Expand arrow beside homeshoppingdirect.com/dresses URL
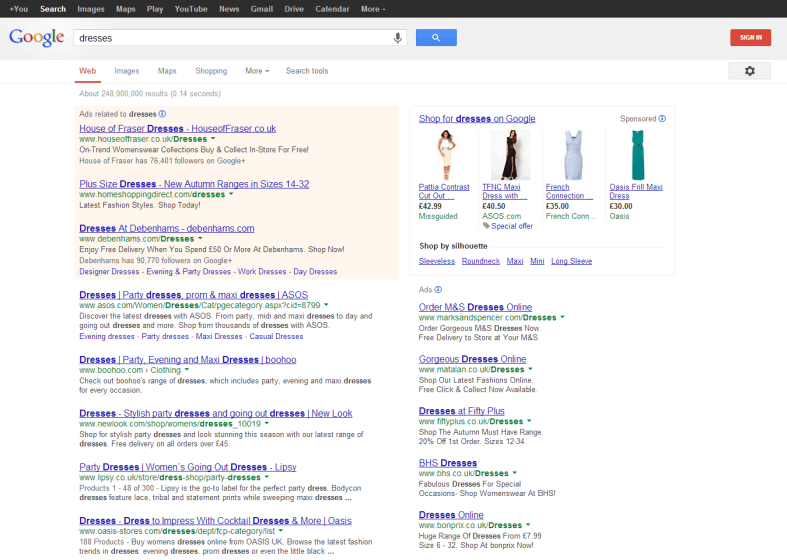787x560 pixels. pos(231,194)
